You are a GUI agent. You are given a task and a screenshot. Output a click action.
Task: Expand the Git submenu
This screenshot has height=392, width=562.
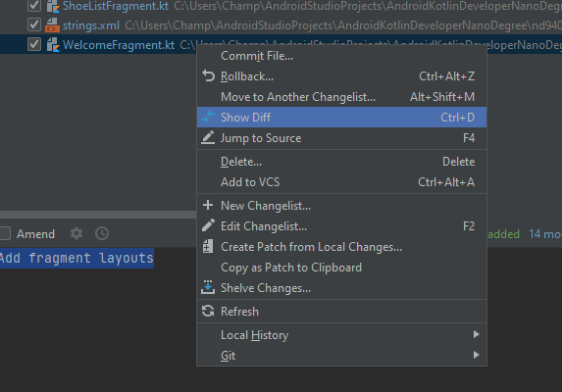[341, 356]
